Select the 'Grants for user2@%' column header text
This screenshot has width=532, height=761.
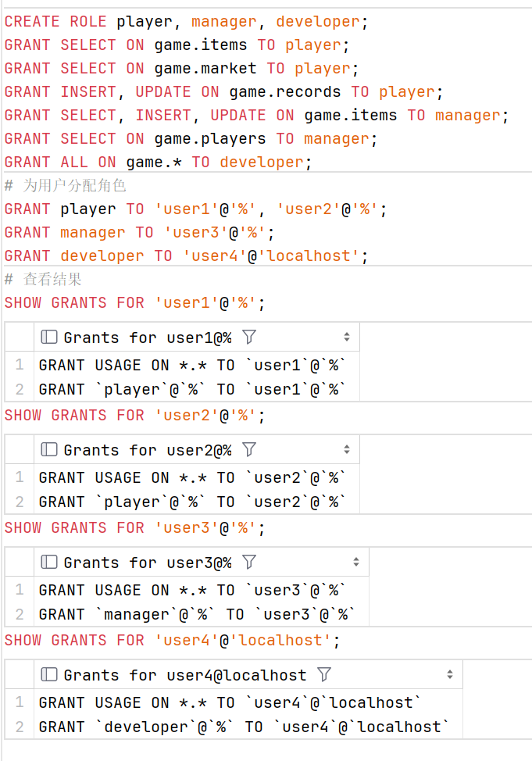pyautogui.click(x=148, y=450)
